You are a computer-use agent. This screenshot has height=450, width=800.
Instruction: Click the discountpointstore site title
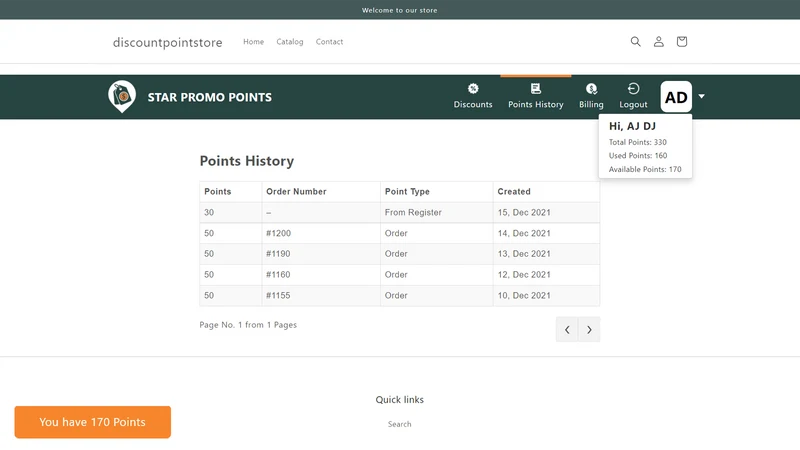pyautogui.click(x=167, y=42)
